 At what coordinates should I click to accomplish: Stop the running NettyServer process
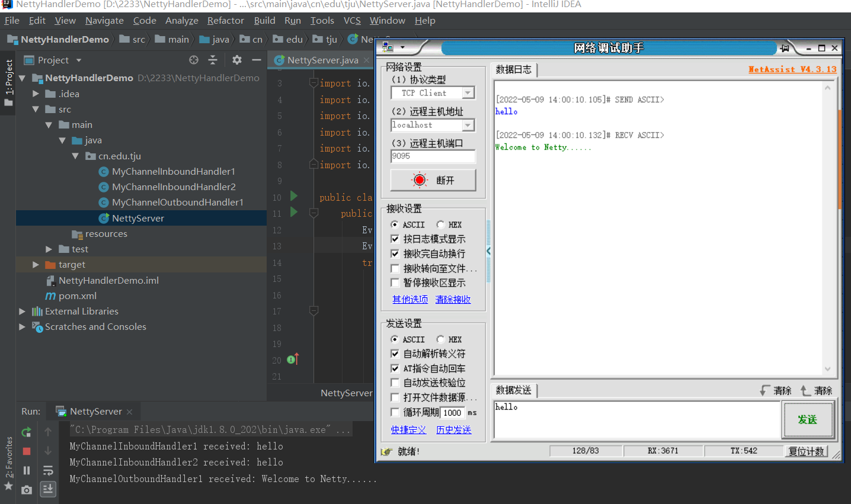(x=26, y=451)
